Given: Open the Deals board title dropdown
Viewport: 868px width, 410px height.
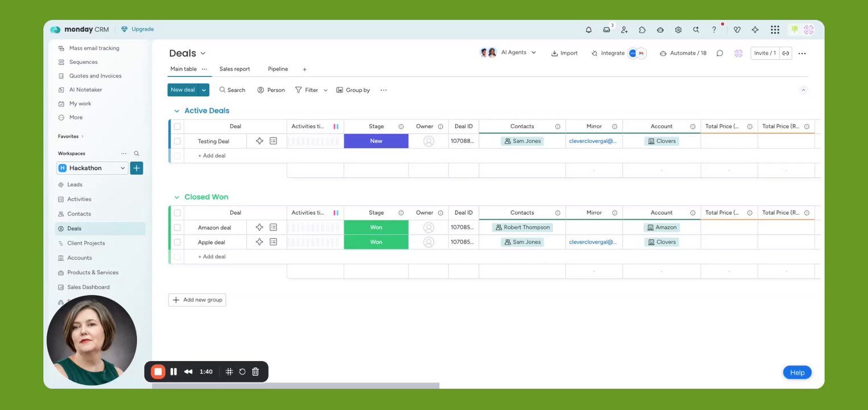Looking at the screenshot, I should click(203, 54).
